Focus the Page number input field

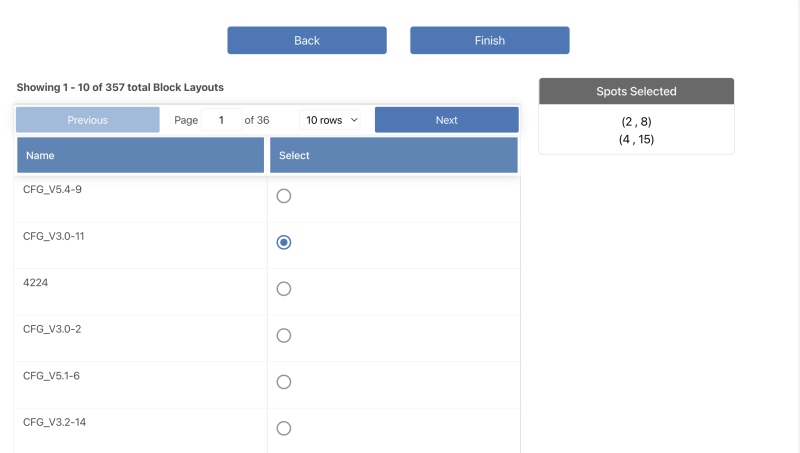(x=221, y=120)
